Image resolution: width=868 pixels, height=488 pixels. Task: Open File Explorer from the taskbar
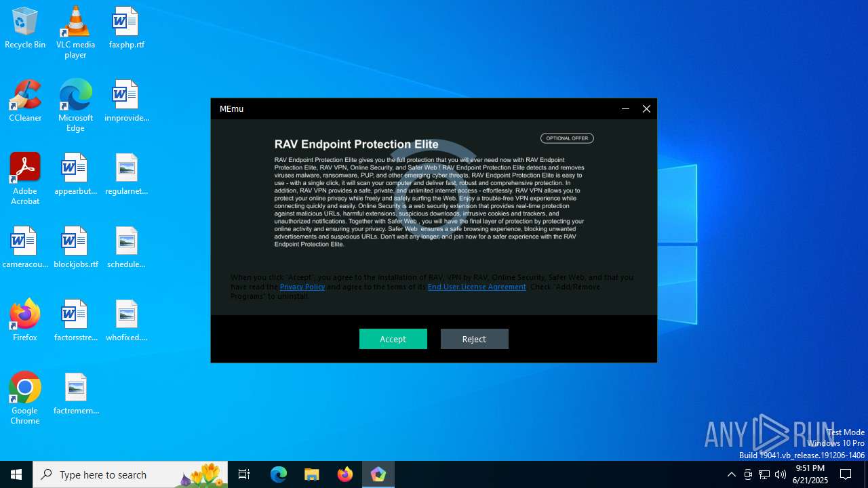coord(312,474)
